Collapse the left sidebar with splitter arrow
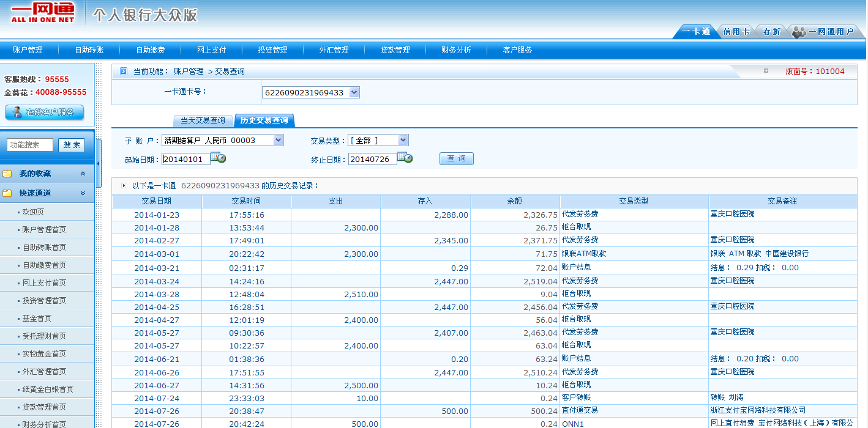 (x=99, y=163)
